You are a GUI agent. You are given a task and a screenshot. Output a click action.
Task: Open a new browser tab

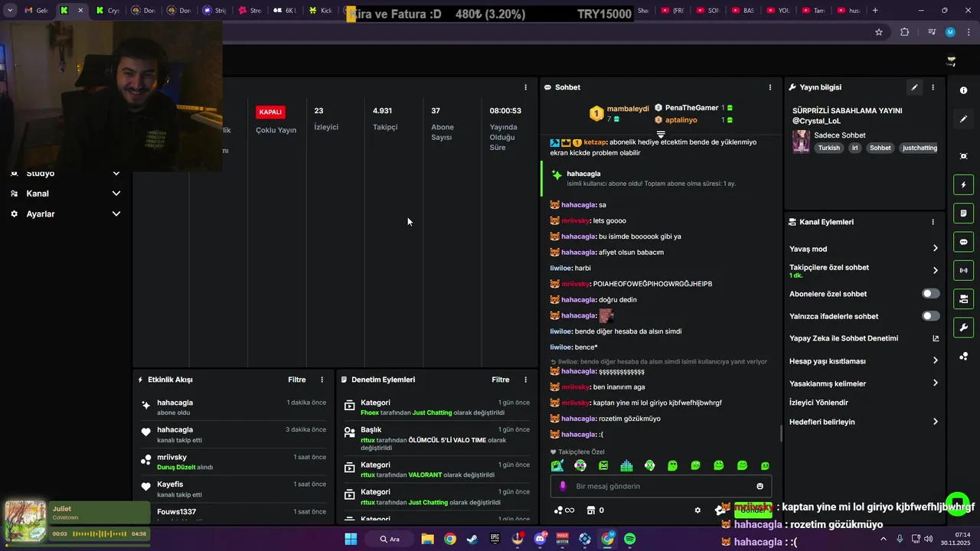click(x=875, y=10)
